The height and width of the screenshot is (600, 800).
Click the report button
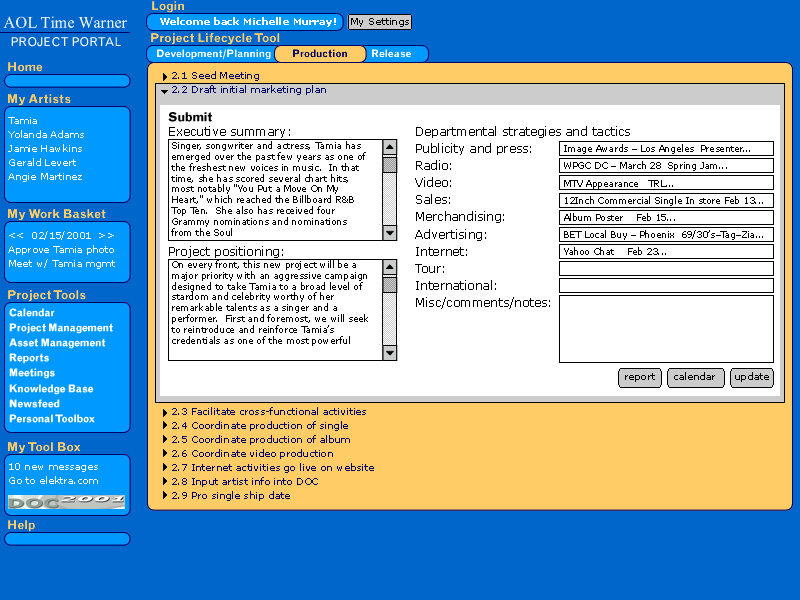coord(639,377)
